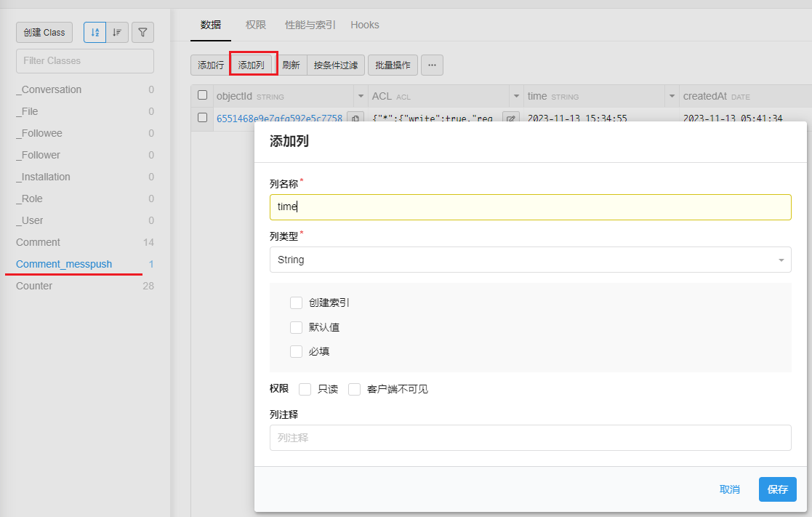Copy the objectId using its copy icon

tap(354, 118)
